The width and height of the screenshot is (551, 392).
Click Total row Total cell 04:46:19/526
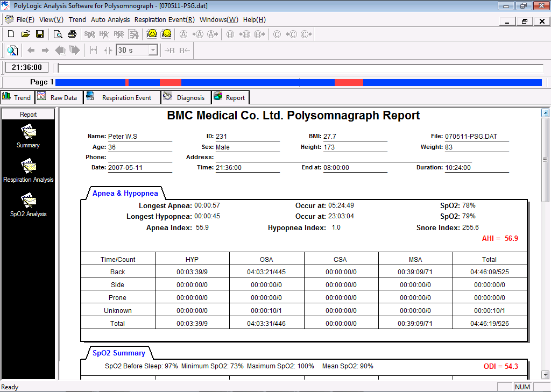click(x=490, y=324)
